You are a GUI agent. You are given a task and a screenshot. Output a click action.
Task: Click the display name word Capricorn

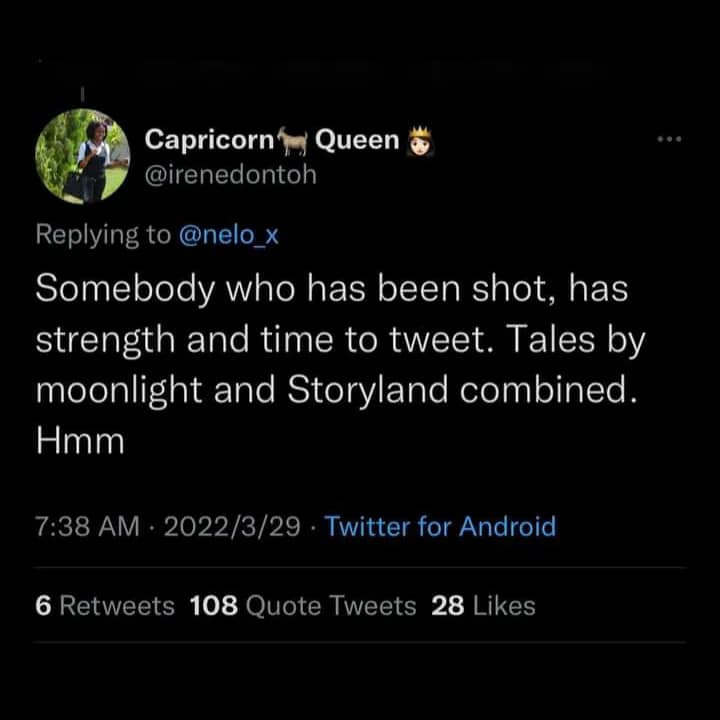point(209,140)
